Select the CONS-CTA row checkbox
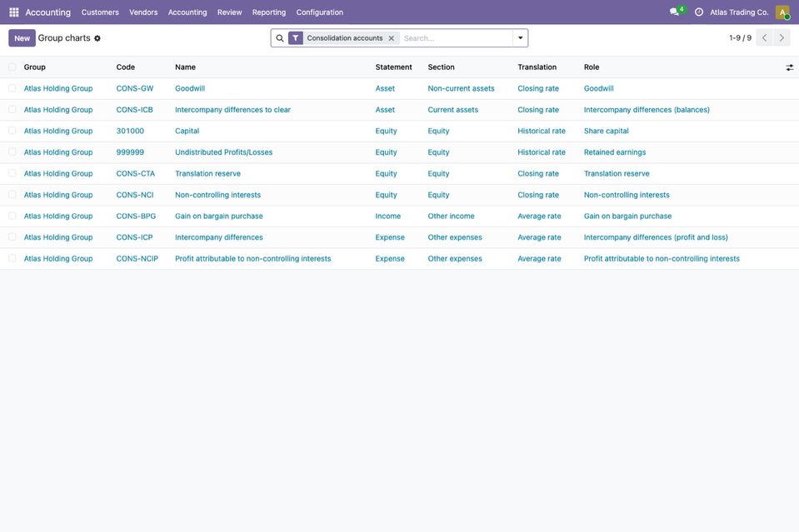 coord(12,174)
